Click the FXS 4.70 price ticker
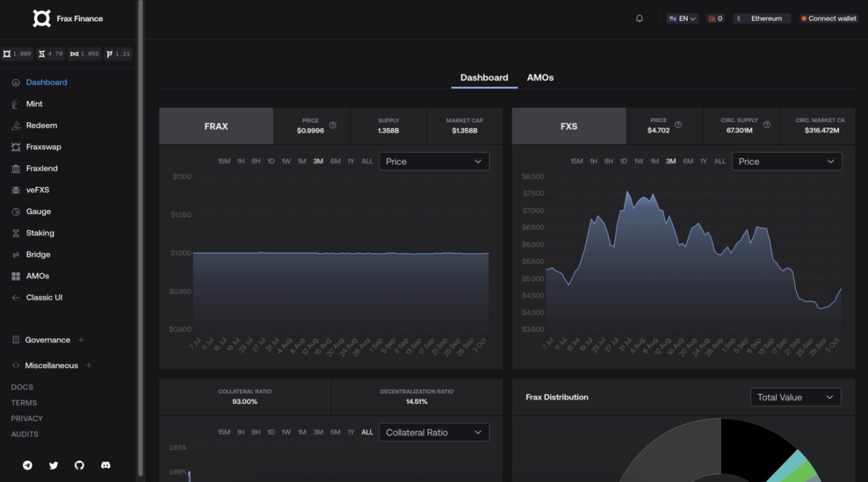The height and width of the screenshot is (482, 868). tap(51, 54)
